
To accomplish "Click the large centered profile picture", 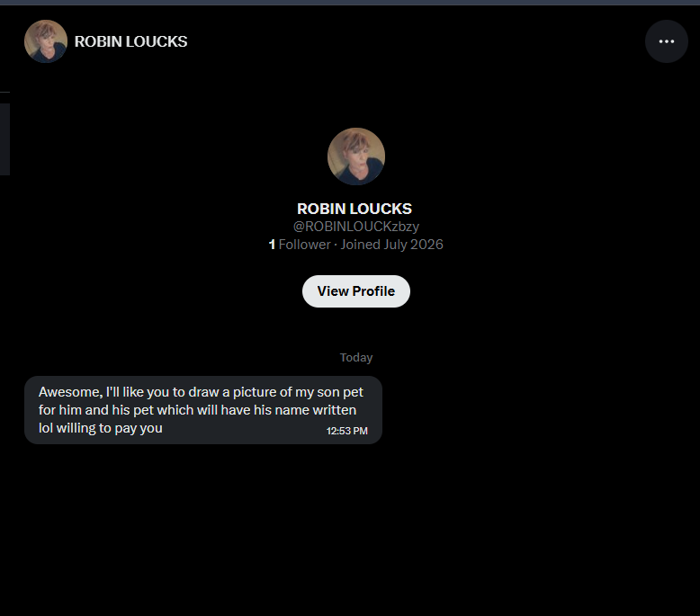I will click(355, 156).
